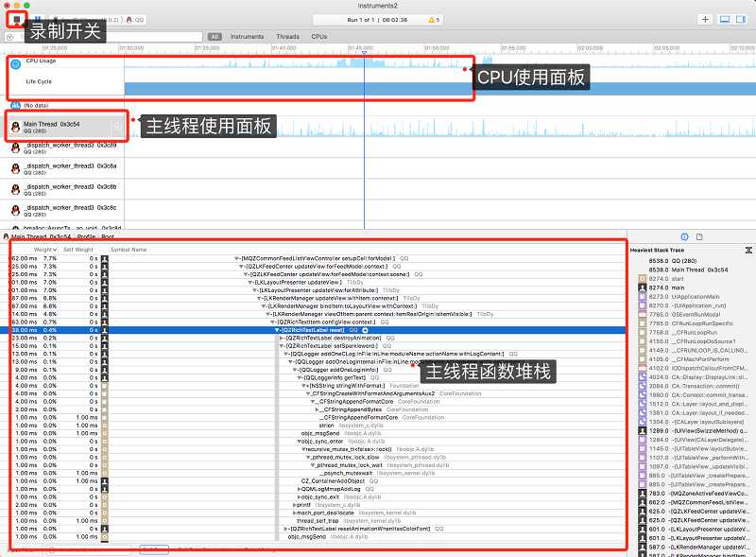
Task: Click the CPU Usage instrument icon
Action: 15,63
